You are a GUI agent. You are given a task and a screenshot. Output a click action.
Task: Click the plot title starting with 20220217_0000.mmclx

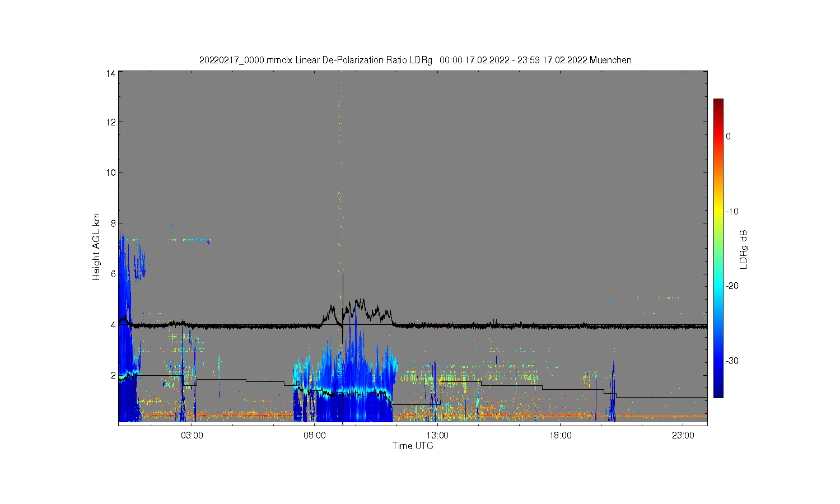click(x=415, y=60)
